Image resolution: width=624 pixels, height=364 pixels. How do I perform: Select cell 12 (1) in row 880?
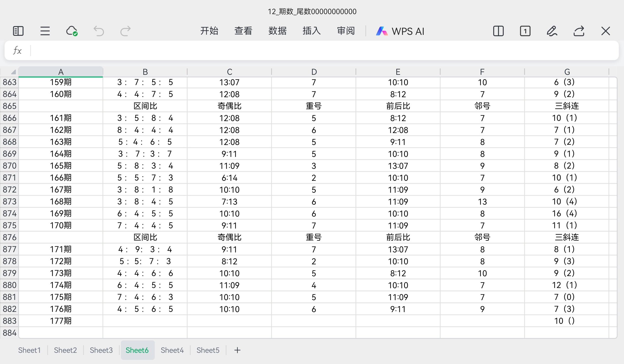click(x=567, y=285)
